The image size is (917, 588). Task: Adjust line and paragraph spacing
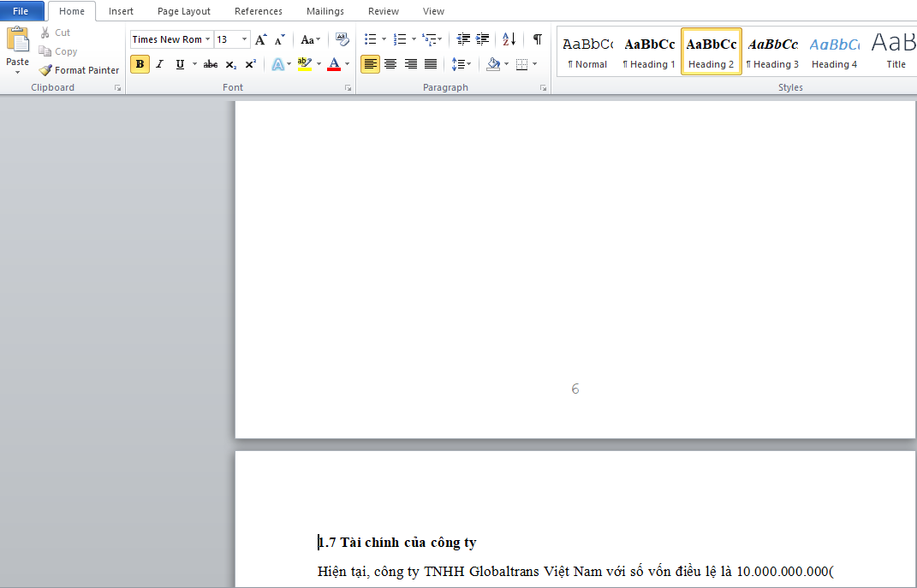[x=458, y=64]
